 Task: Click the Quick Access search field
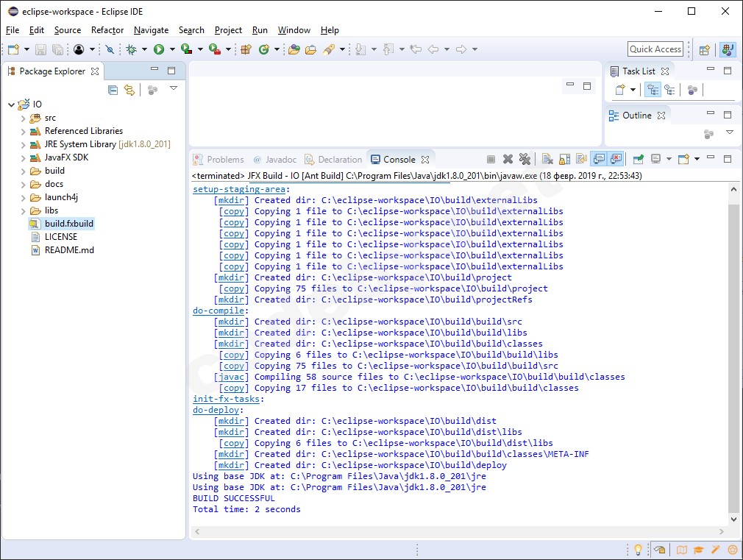point(655,49)
